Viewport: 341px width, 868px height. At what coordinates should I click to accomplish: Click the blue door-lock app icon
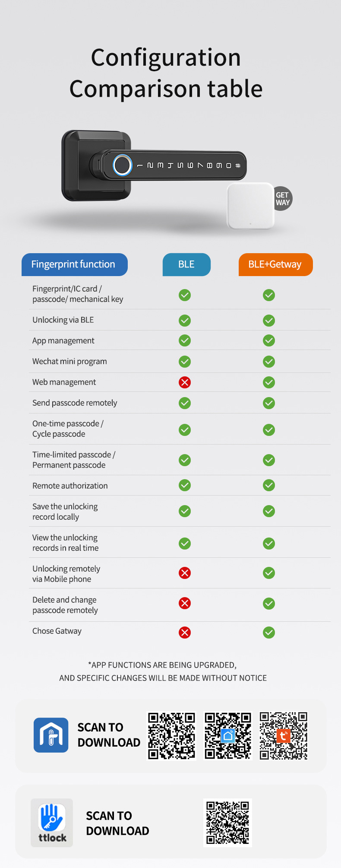pyautogui.click(x=51, y=734)
